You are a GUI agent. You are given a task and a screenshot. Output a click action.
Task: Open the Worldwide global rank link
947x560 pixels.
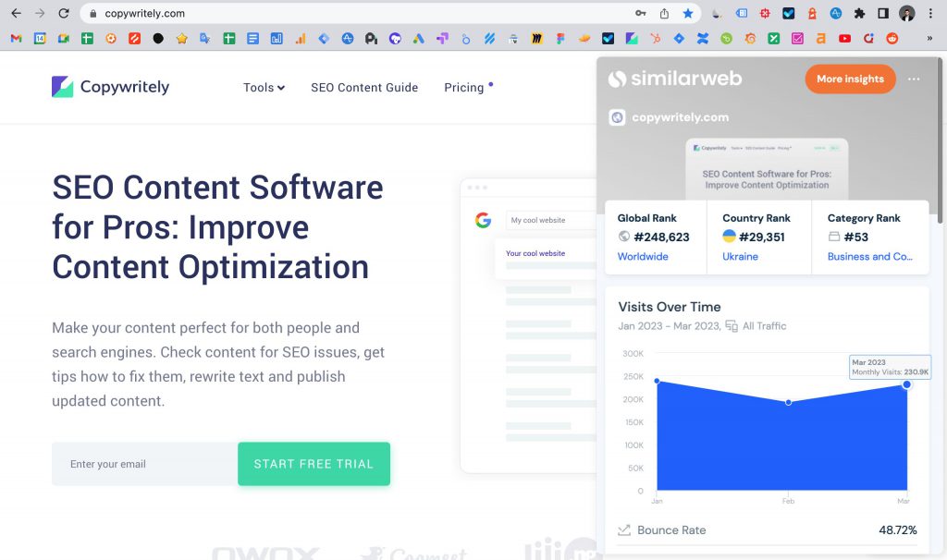(643, 257)
